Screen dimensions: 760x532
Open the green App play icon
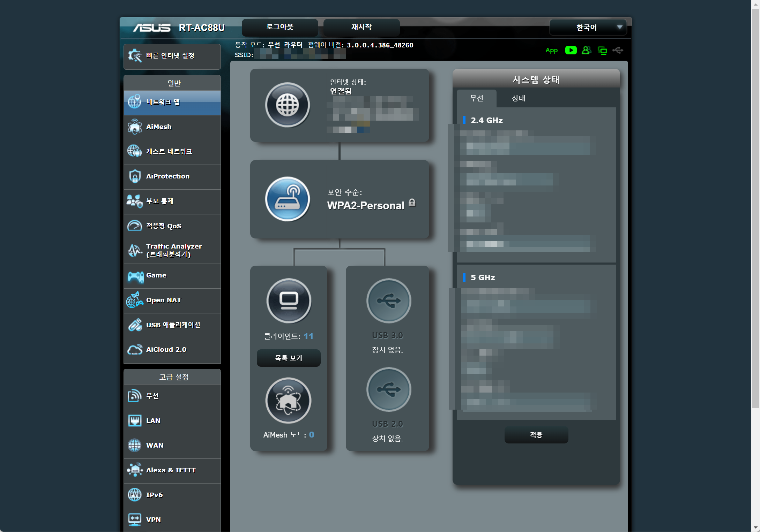point(571,50)
